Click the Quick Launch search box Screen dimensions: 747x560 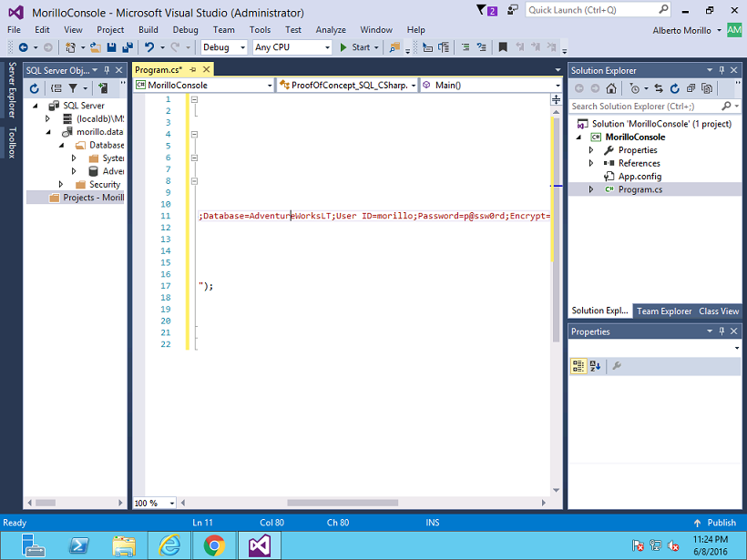(598, 10)
